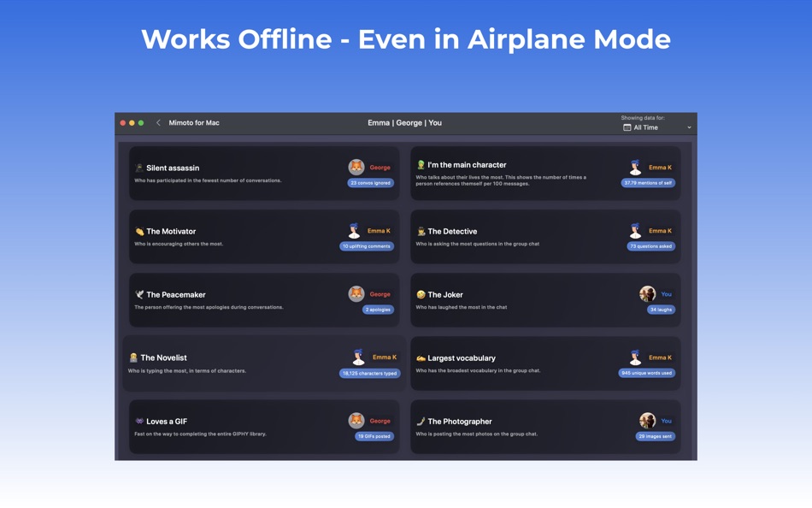Select the 29 images sent badge
The image size is (812, 508).
pos(655,436)
